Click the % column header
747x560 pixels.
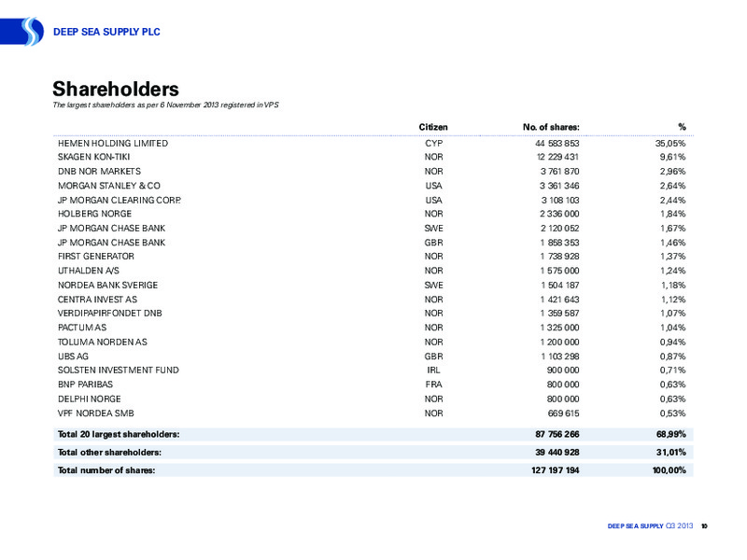pos(682,127)
